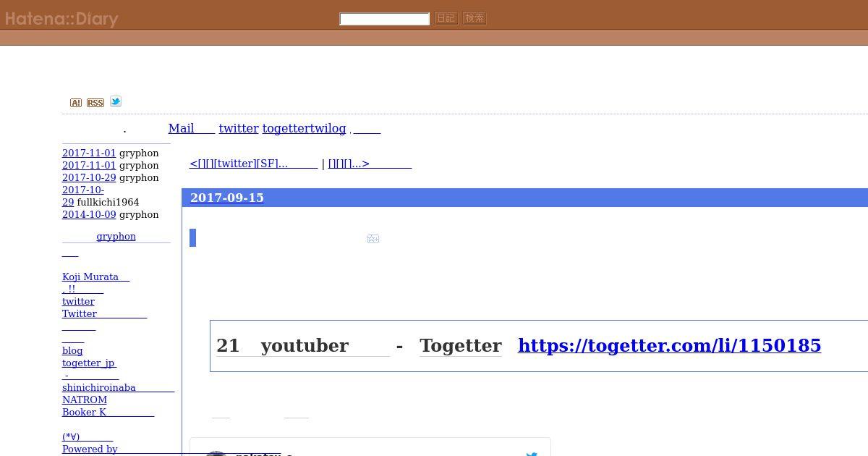The height and width of the screenshot is (456, 868).
Task: Open second 2017-11-01 gryphon comment link
Action: click(89, 165)
